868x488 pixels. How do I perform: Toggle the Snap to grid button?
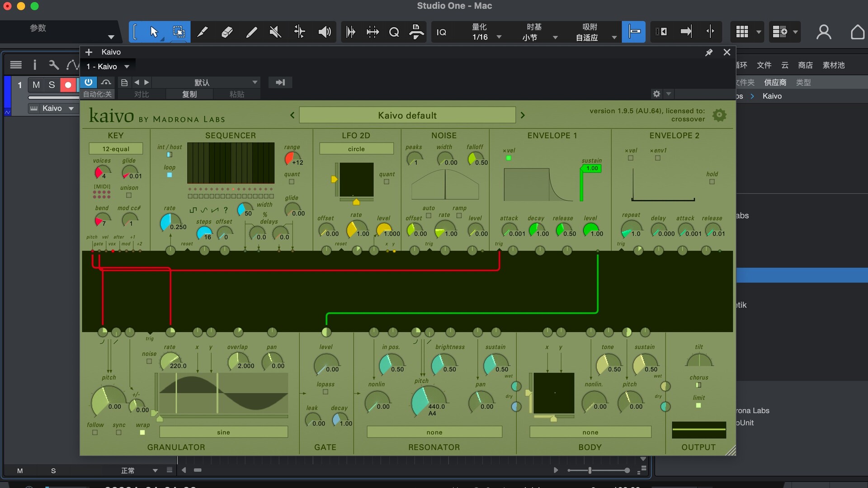click(634, 32)
